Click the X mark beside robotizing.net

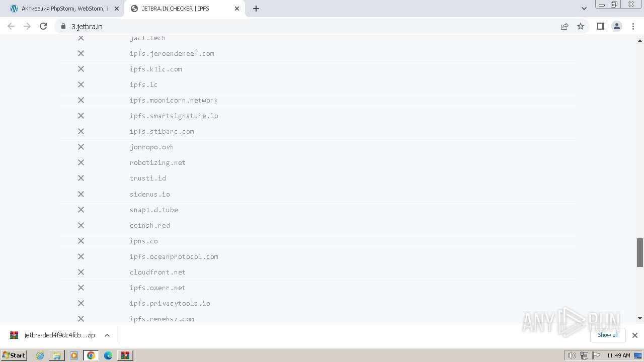81,162
